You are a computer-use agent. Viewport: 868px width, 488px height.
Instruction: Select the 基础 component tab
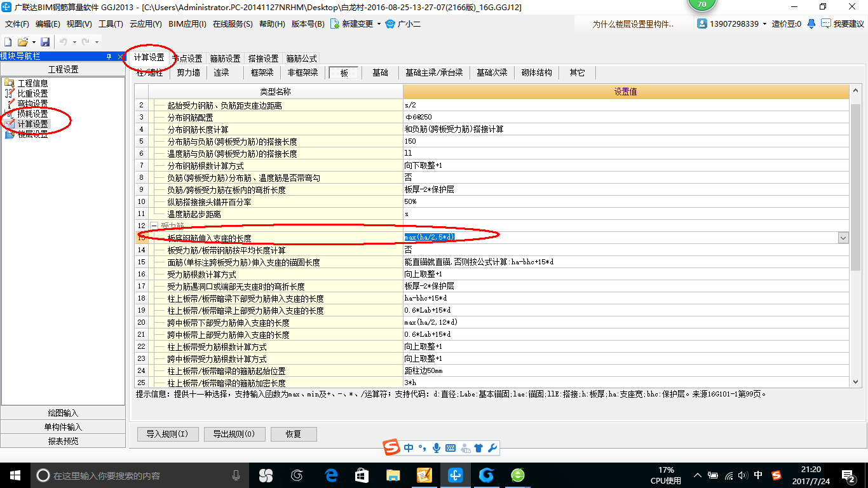click(x=380, y=72)
